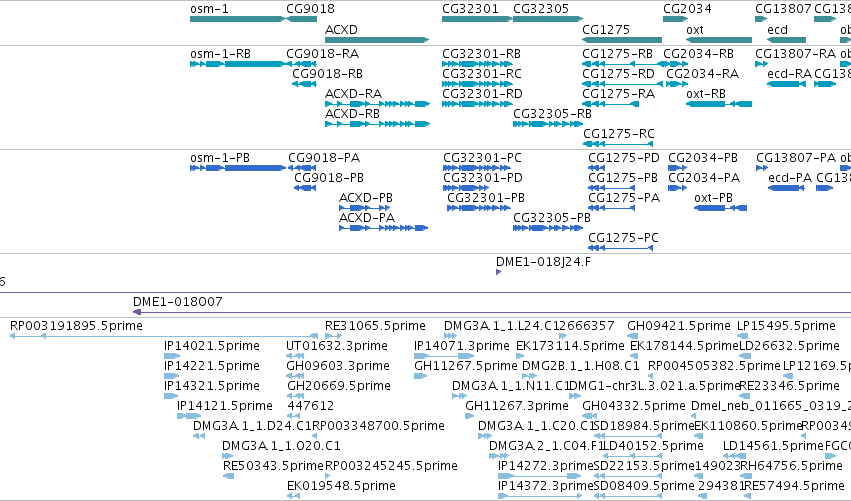The height and width of the screenshot is (501, 851).
Task: Click the CG1275 gene feature
Action: 622,40
